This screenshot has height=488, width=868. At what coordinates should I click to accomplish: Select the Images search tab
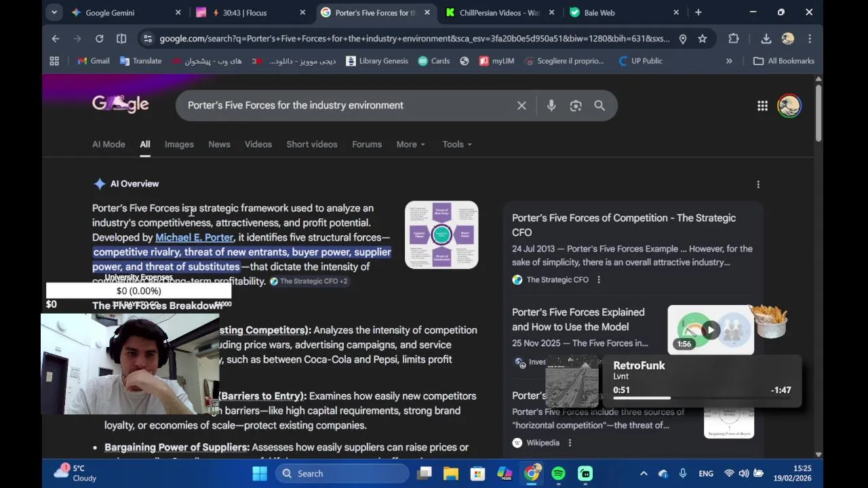coord(179,144)
